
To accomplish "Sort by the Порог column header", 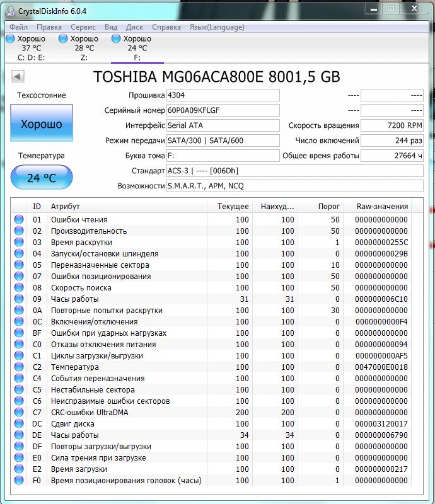I will pyautogui.click(x=320, y=207).
